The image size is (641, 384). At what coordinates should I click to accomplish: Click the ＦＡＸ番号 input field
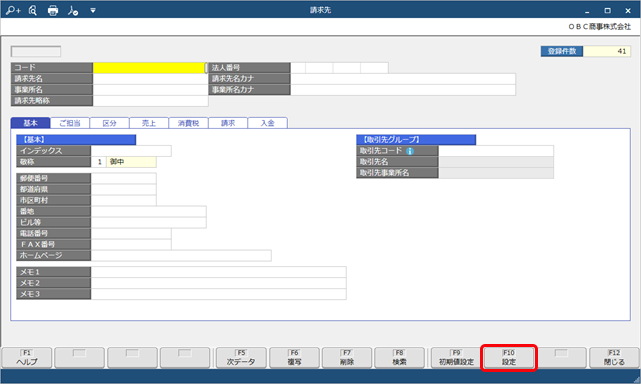pyautogui.click(x=131, y=245)
